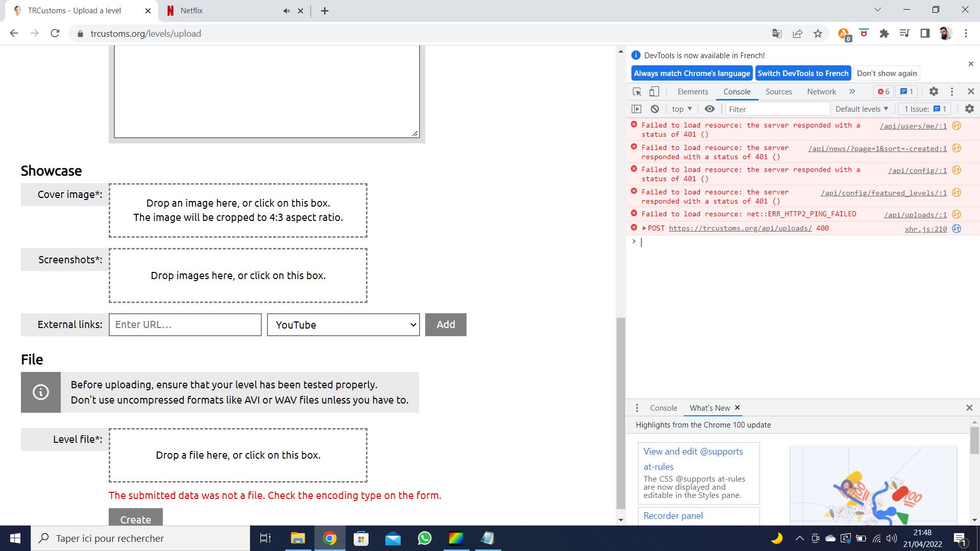Screen dimensions: 980x551
Task: Change the YouTube external link type
Action: (x=343, y=324)
